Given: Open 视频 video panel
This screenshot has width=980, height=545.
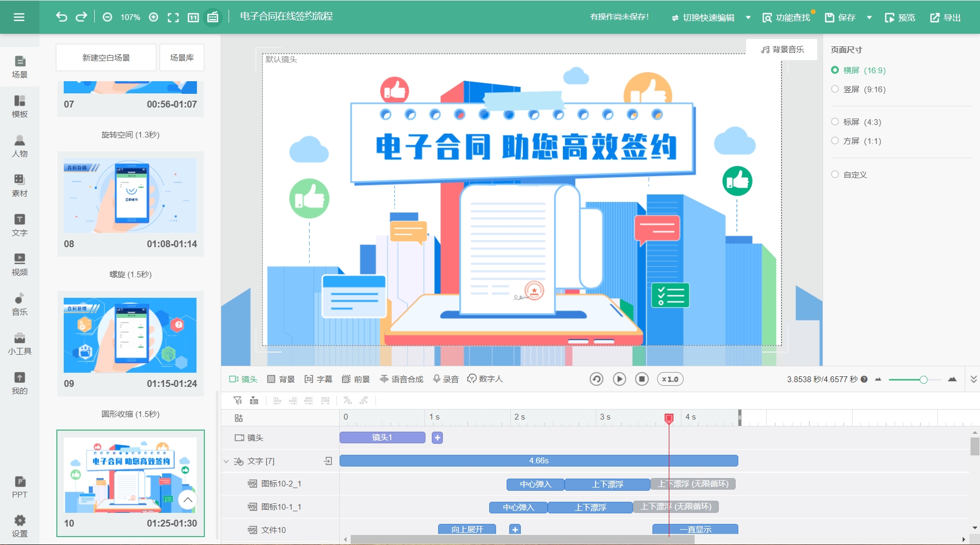Looking at the screenshot, I should (x=19, y=265).
